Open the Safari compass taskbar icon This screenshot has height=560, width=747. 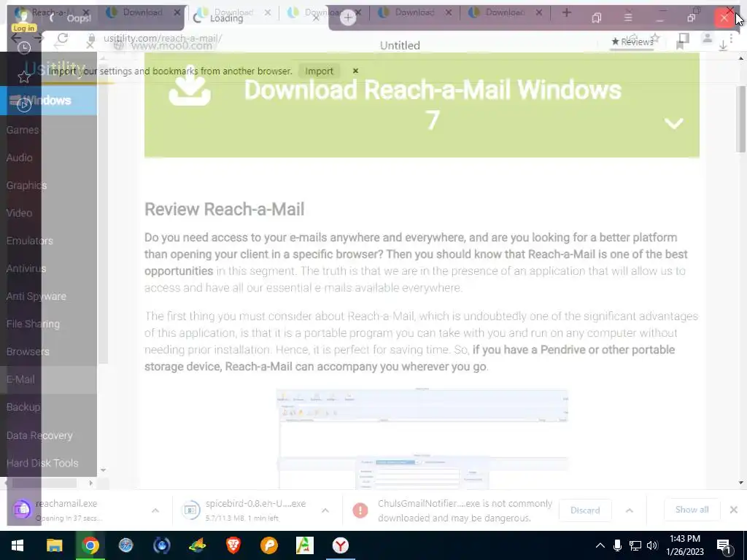(x=125, y=545)
